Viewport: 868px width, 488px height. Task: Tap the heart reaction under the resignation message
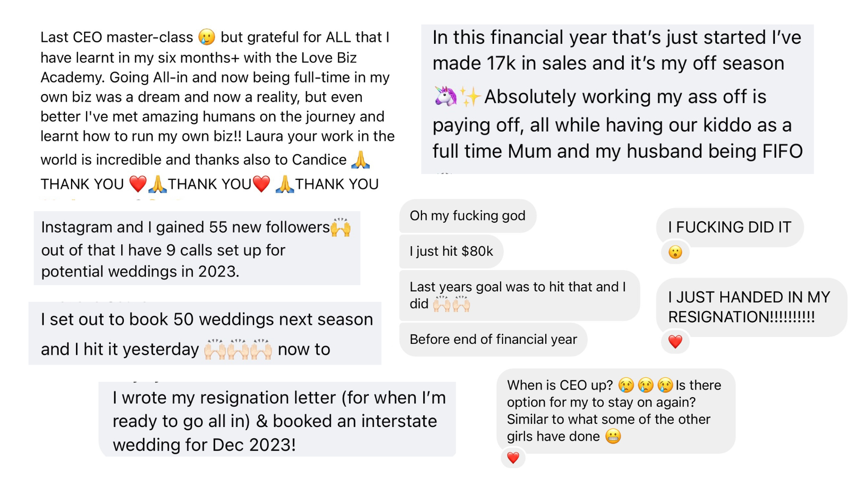click(675, 342)
